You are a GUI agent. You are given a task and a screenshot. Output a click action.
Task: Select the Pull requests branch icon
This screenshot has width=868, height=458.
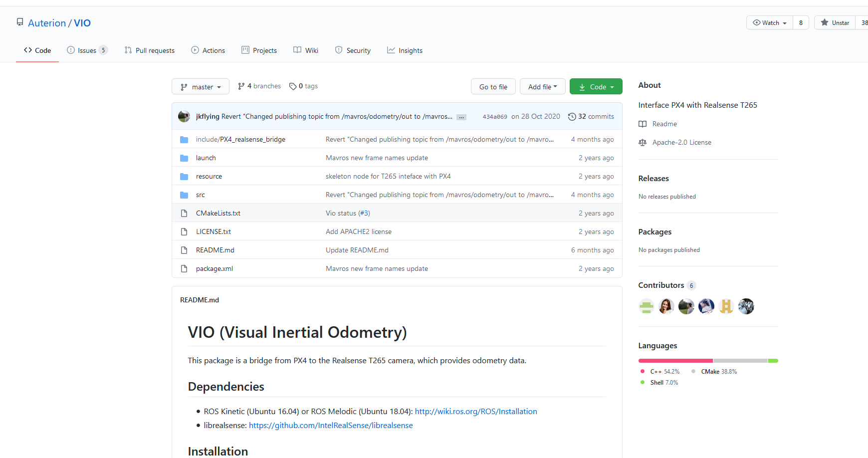tap(128, 50)
